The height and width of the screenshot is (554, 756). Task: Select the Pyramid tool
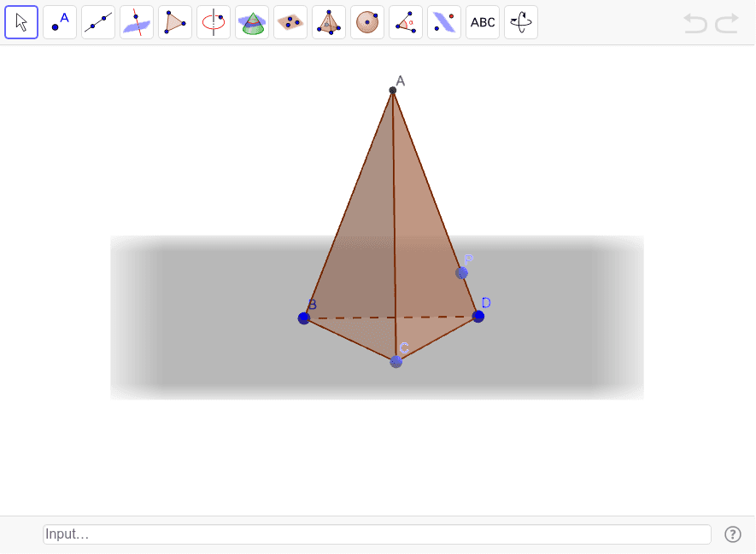pos(328,22)
